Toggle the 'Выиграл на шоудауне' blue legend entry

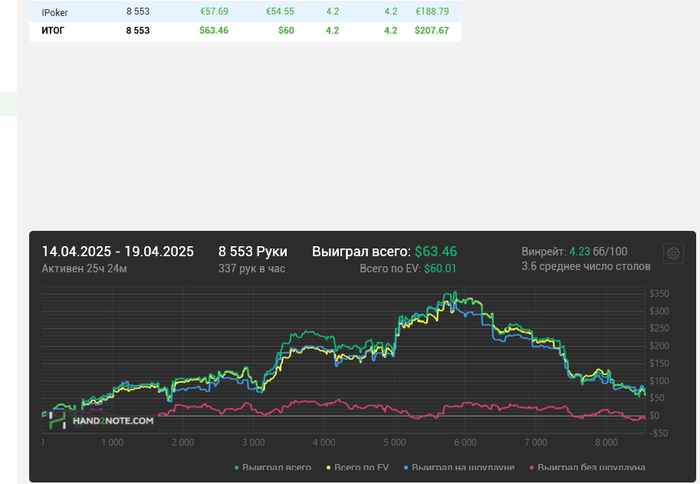click(459, 467)
